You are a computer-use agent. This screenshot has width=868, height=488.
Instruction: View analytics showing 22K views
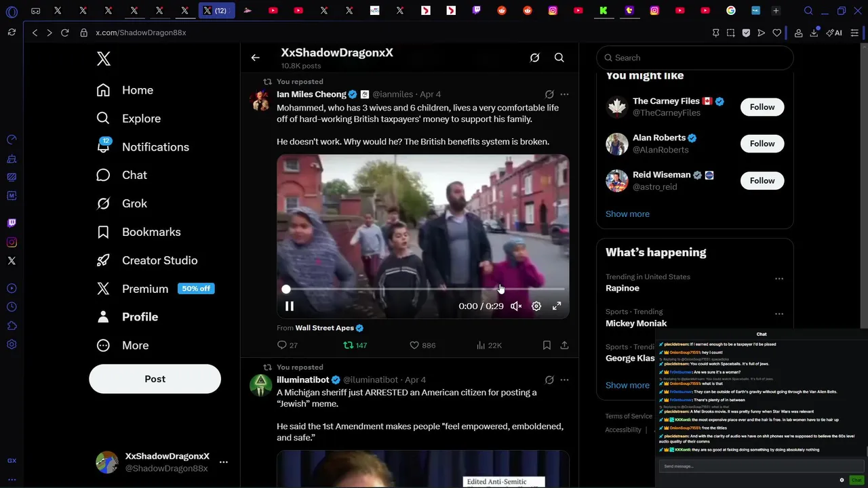(489, 345)
